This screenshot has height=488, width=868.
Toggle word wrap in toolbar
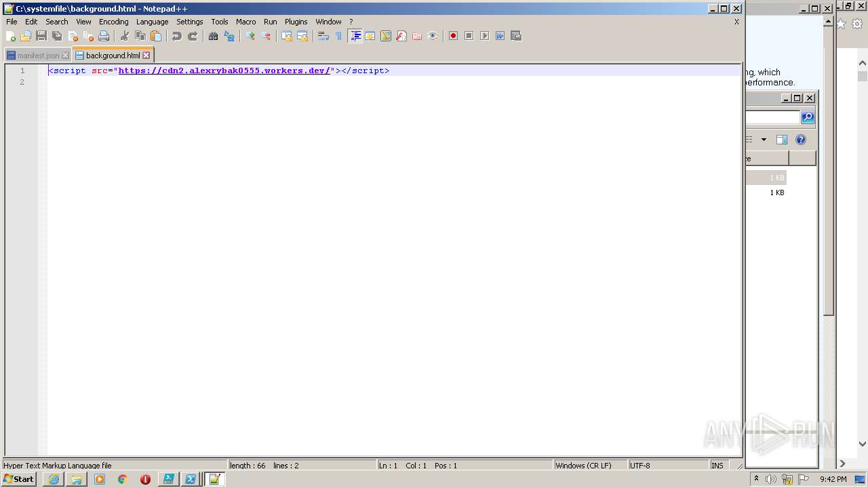(323, 36)
